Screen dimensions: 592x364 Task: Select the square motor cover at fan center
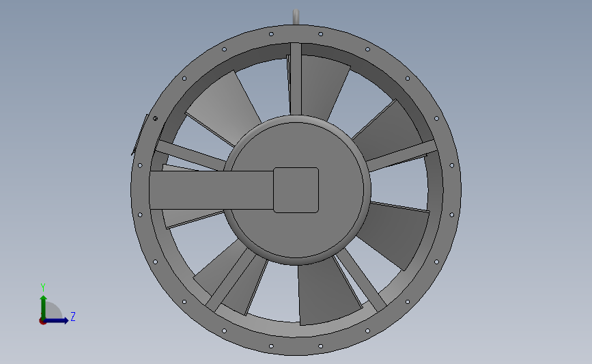(296, 190)
